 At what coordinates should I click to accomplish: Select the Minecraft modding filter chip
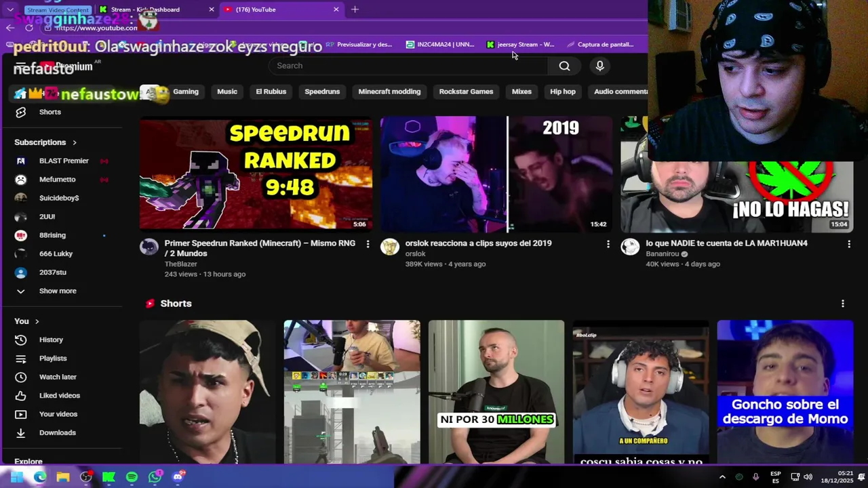pos(389,91)
